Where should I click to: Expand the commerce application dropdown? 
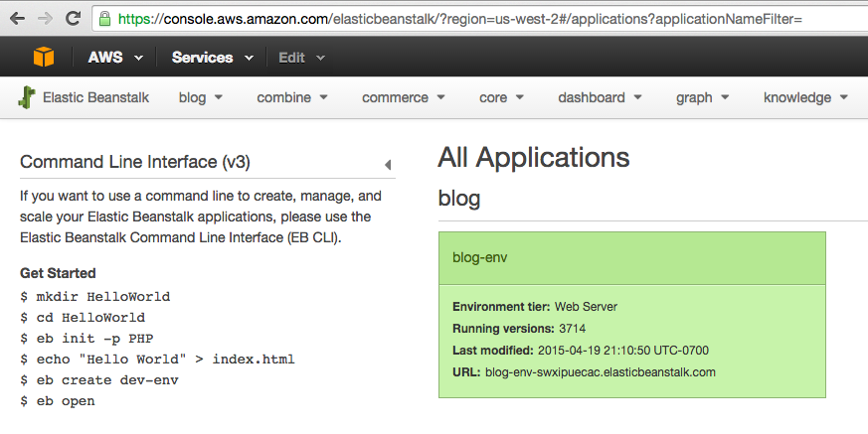tap(404, 97)
